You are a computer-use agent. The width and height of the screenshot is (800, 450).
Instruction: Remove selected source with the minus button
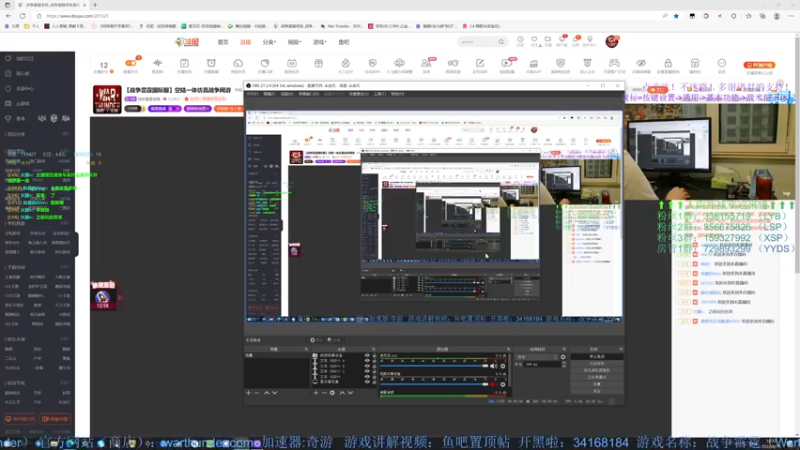[324, 393]
